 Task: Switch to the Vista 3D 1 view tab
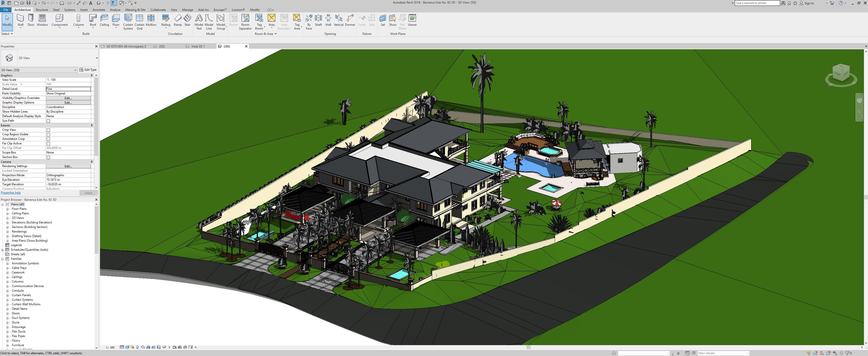tap(198, 46)
